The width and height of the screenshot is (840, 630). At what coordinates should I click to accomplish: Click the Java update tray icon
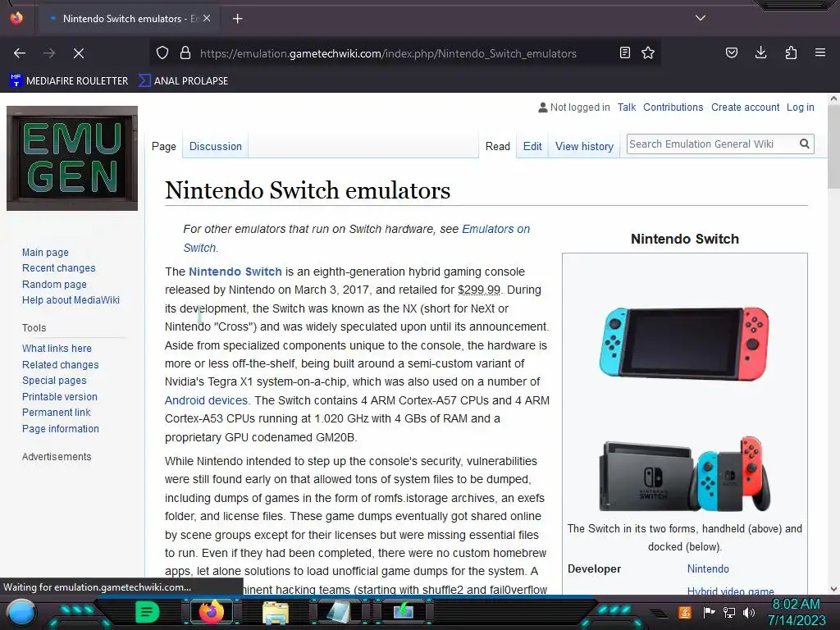point(684,612)
